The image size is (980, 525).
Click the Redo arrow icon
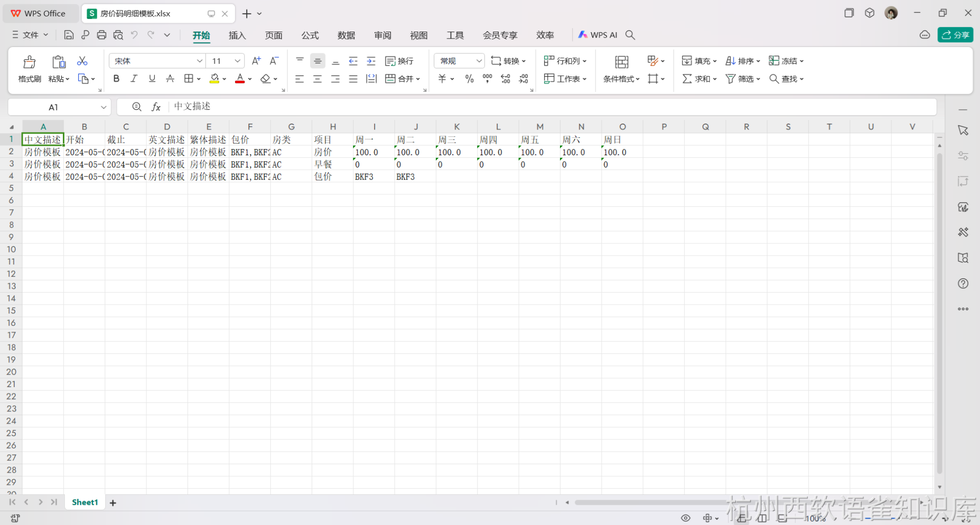[x=150, y=35]
